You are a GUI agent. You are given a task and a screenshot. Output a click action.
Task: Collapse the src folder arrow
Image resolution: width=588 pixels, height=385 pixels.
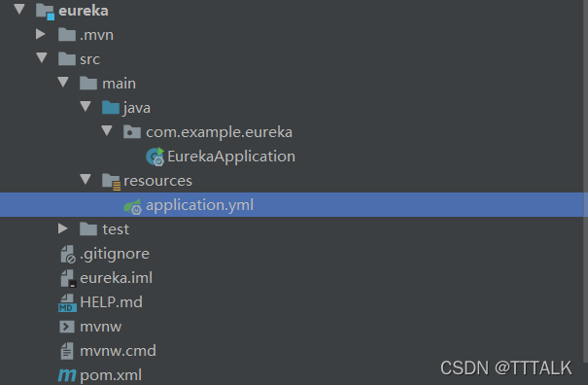pos(42,57)
